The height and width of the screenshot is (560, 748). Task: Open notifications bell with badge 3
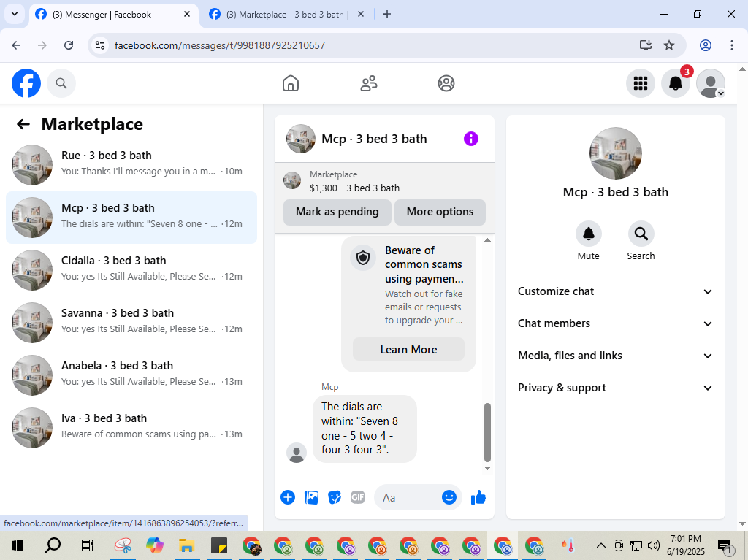pyautogui.click(x=676, y=83)
